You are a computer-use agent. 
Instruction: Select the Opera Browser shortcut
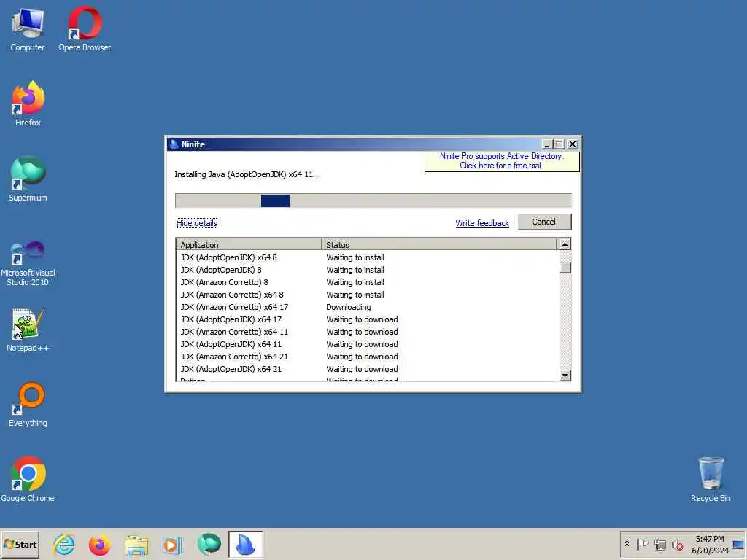[x=85, y=29]
